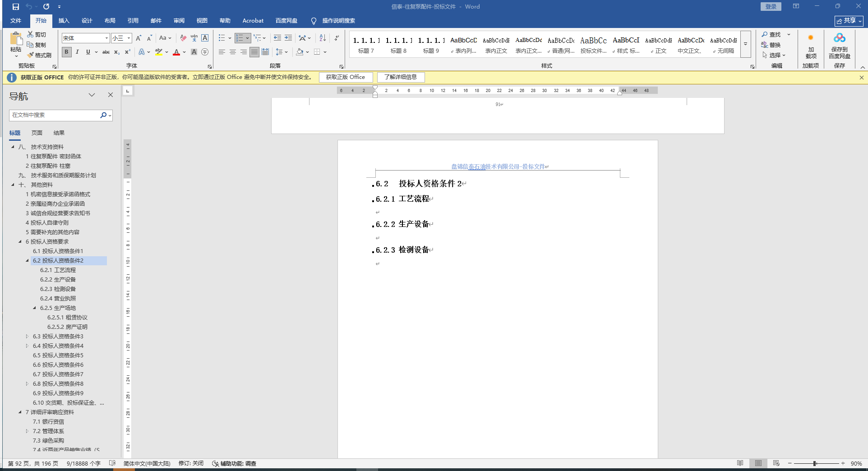Toggle character shading
The width and height of the screenshot is (868, 471).
[194, 52]
